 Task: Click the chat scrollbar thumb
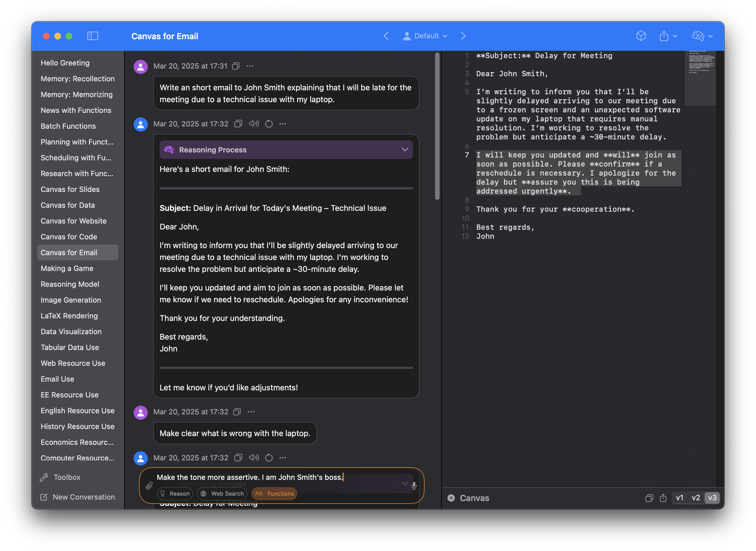[x=437, y=126]
